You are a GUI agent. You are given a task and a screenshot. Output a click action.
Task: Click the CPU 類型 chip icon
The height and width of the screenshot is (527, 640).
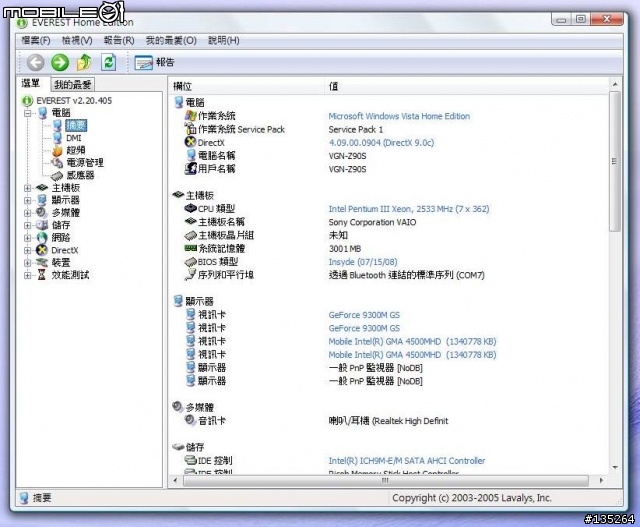(191, 209)
